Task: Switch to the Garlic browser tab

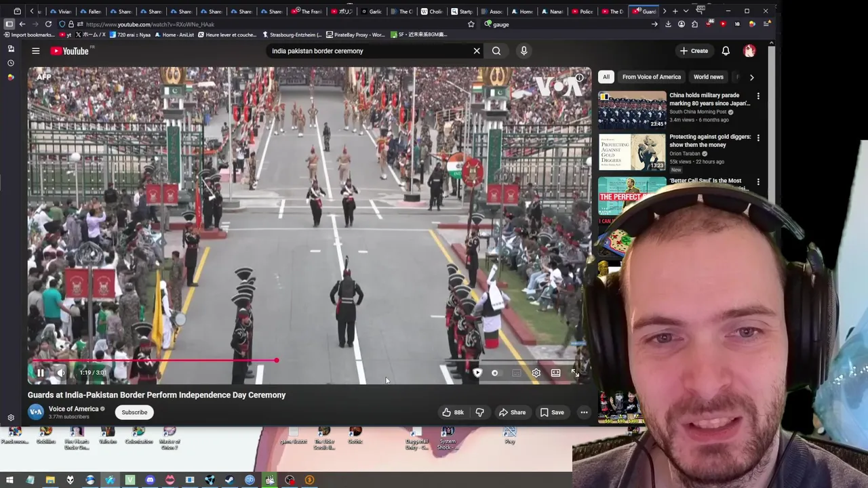Action: [371, 12]
